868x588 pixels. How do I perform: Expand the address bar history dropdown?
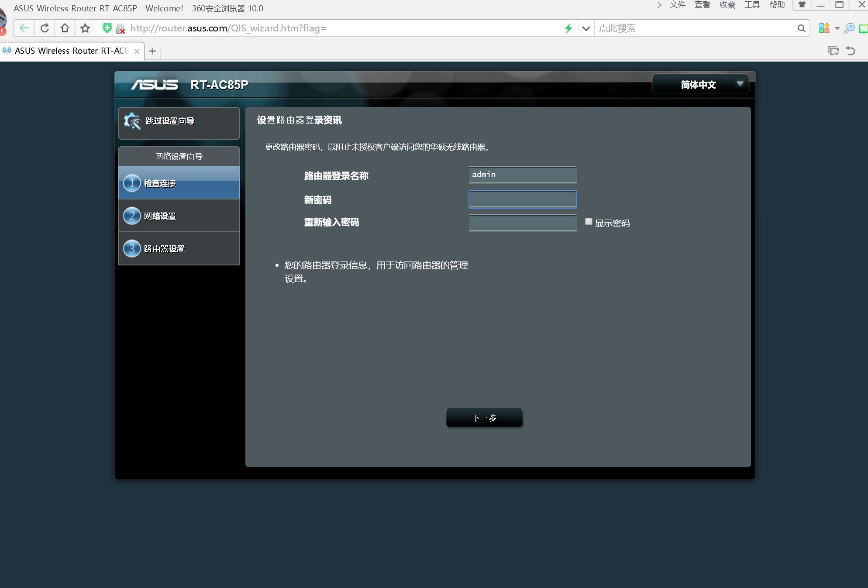click(586, 28)
